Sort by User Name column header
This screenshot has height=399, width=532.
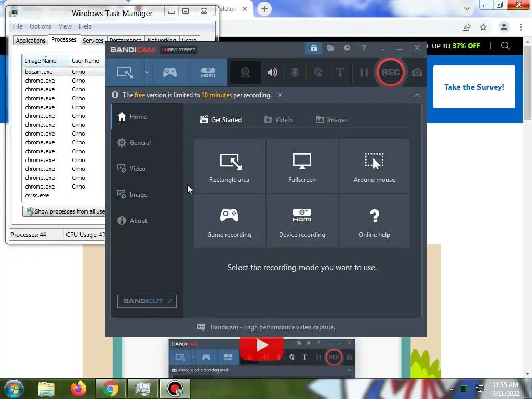point(87,60)
